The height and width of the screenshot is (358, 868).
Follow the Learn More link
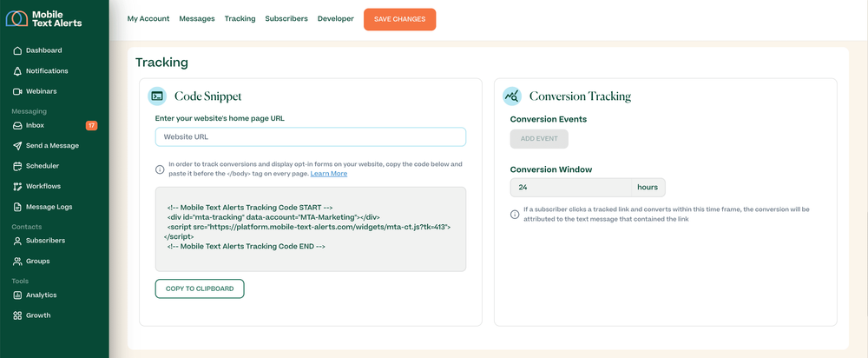point(329,174)
